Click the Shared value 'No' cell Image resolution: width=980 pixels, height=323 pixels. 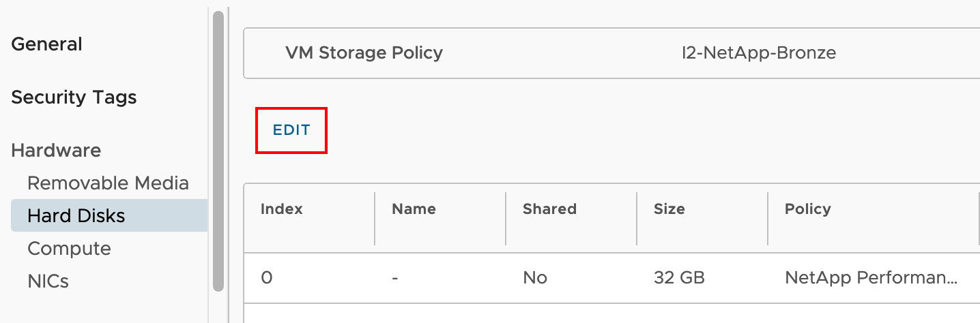coord(534,278)
